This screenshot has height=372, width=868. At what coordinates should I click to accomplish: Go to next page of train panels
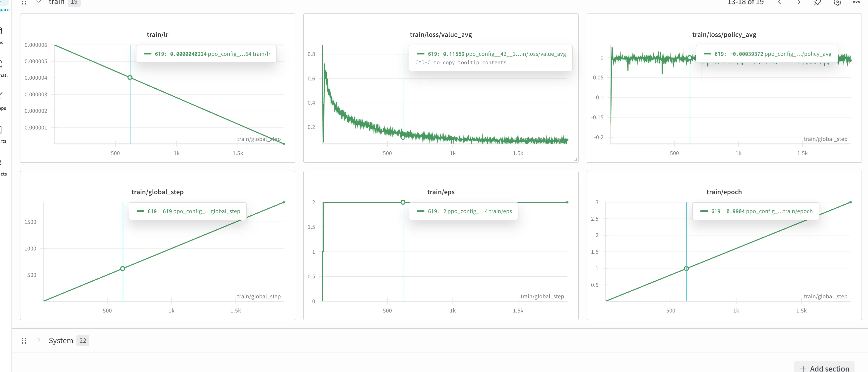pos(799,2)
